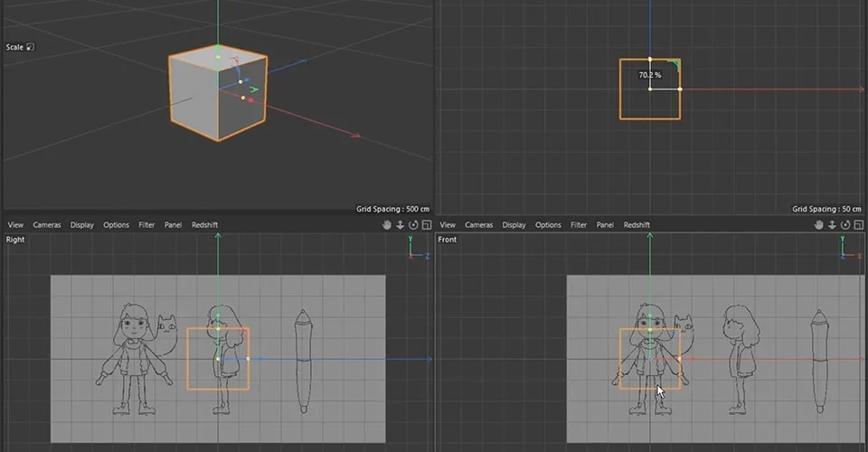Viewport: 868px width, 452px height.
Task: Click the green Y axis arrow tip in Front view
Action: (650, 236)
